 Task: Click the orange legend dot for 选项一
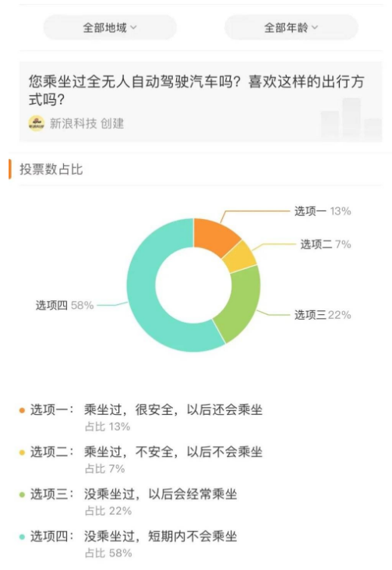[x=22, y=410]
